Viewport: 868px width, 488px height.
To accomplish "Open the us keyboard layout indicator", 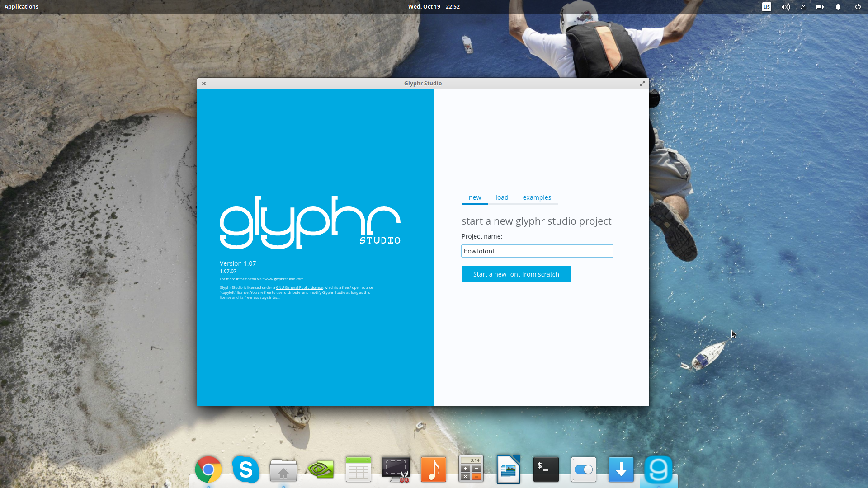I will click(x=767, y=7).
